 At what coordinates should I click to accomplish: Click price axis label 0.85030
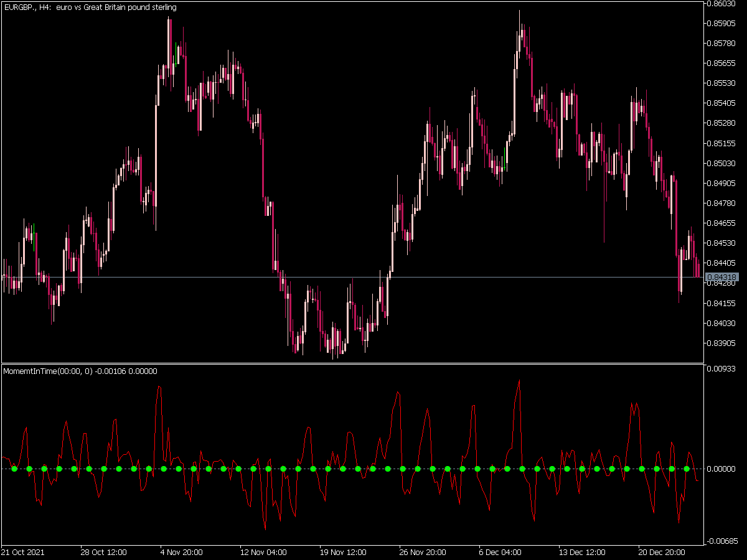pyautogui.click(x=722, y=164)
